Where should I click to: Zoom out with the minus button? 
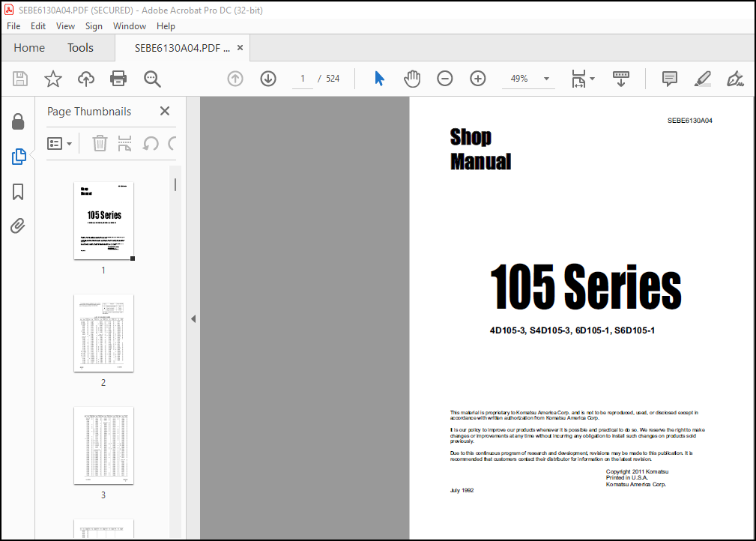point(444,79)
